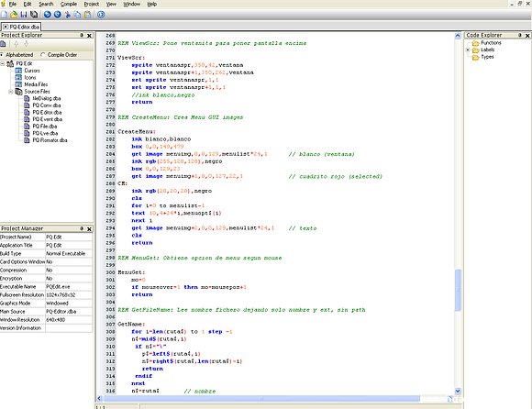Close the Project Manager panel
This screenshot has width=532, height=409.
tap(89, 229)
